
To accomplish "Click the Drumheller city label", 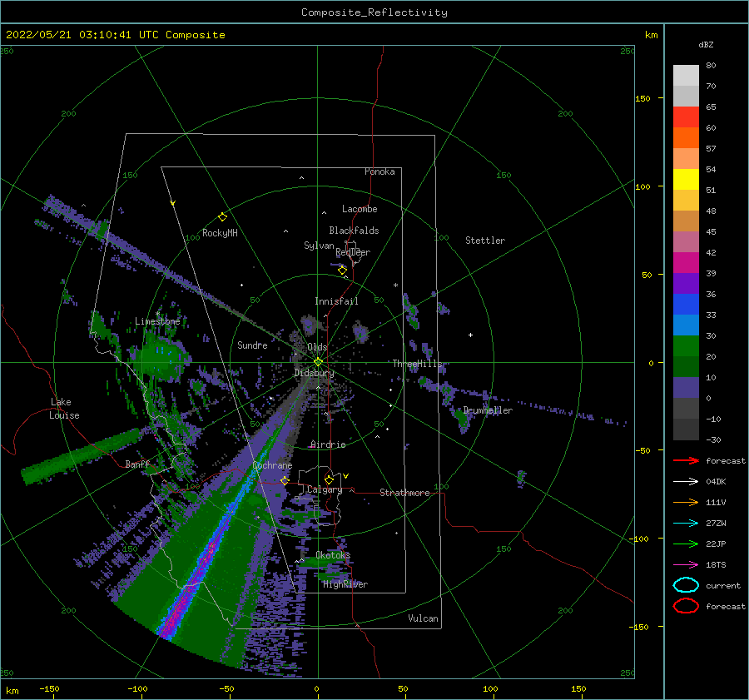I will coord(488,410).
